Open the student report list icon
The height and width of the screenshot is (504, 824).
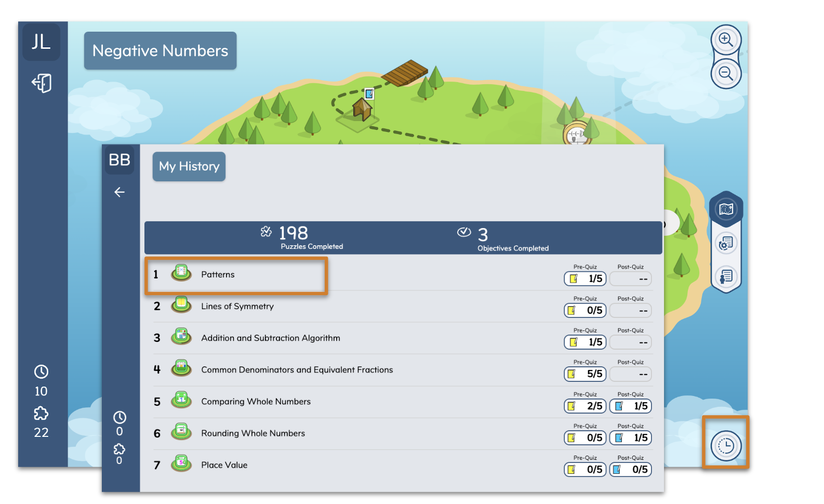726,276
